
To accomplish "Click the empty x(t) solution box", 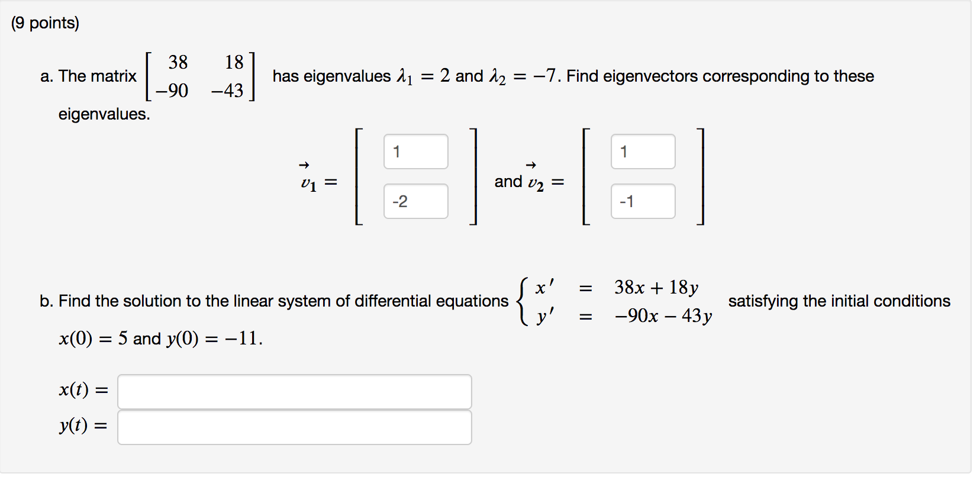I will (x=293, y=391).
